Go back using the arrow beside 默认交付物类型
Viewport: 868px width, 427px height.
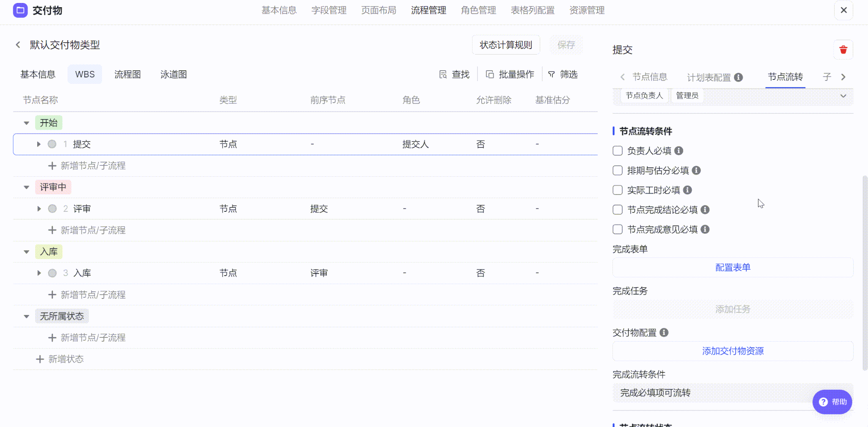pyautogui.click(x=18, y=45)
